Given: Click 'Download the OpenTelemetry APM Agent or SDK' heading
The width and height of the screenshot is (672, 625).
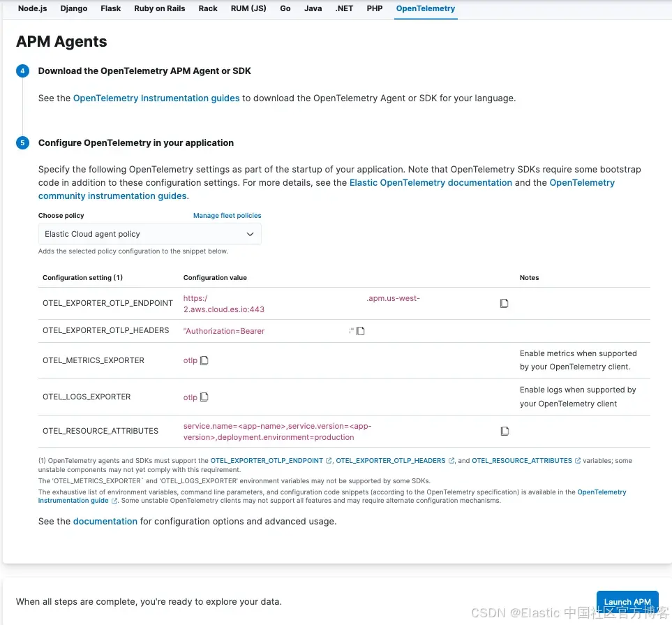Looking at the screenshot, I should (144, 71).
